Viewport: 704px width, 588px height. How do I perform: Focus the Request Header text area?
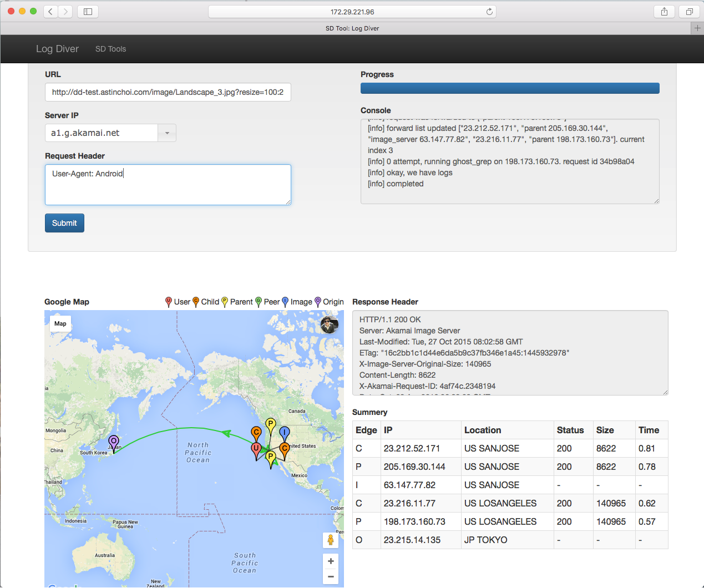tap(168, 185)
